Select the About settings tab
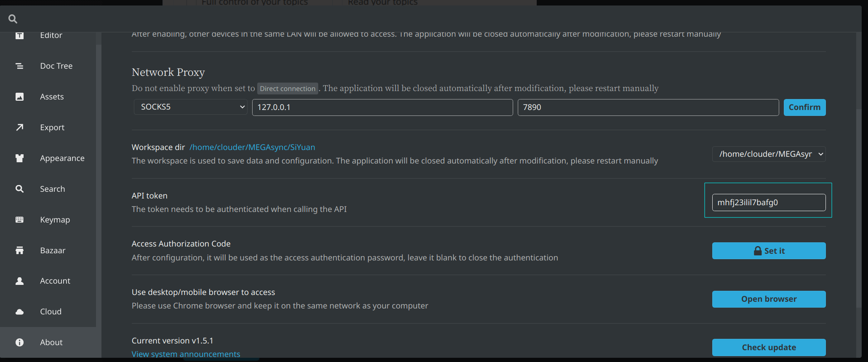This screenshot has width=868, height=362. tap(51, 342)
